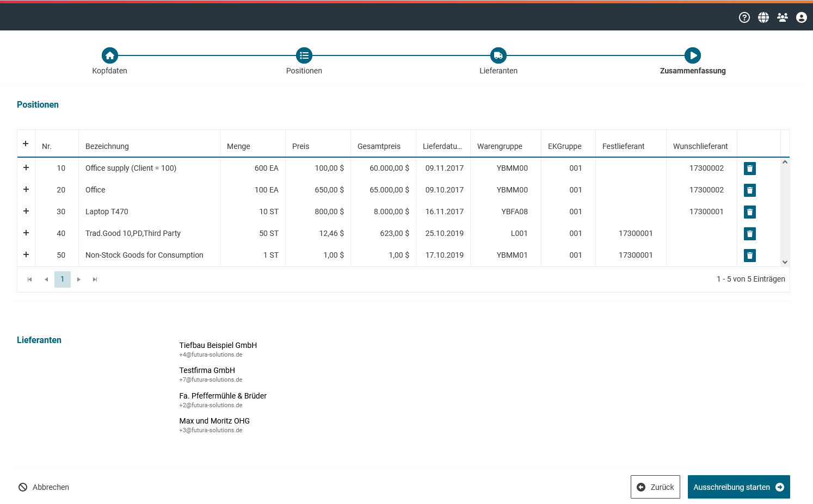Select the Zusammenfassung step play icon
The height and width of the screenshot is (504, 813).
(693, 55)
